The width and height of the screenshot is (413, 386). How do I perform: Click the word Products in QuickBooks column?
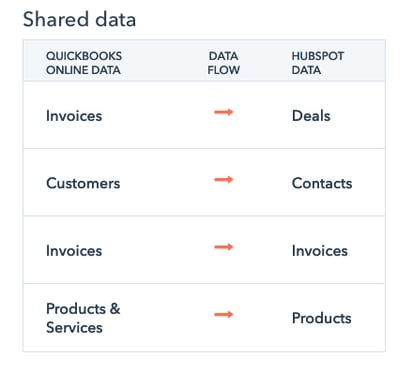pos(76,309)
